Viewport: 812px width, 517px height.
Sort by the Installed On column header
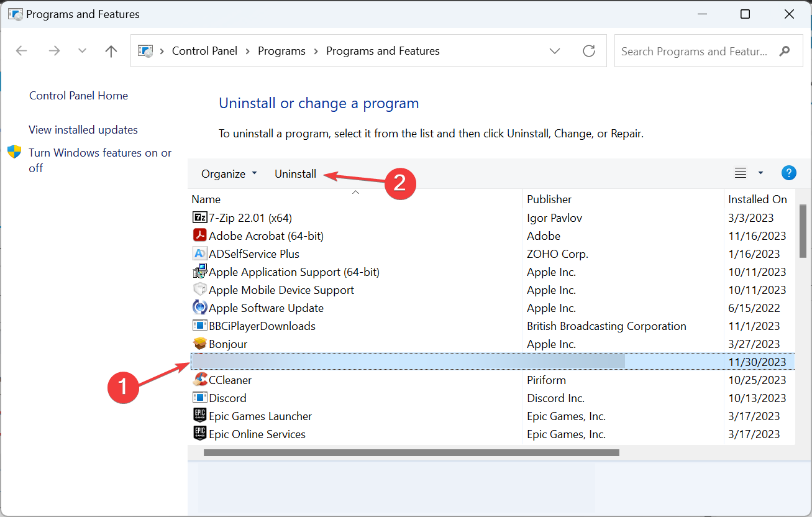pyautogui.click(x=759, y=199)
